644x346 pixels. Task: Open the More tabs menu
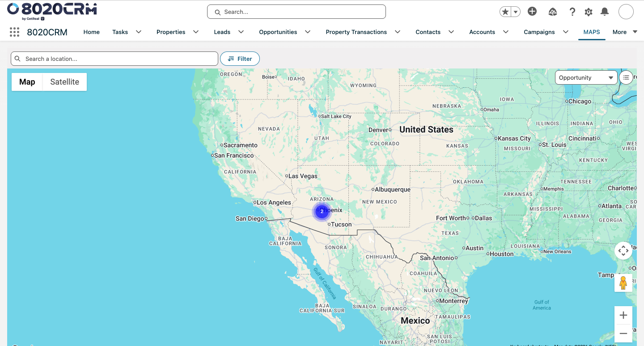point(625,32)
